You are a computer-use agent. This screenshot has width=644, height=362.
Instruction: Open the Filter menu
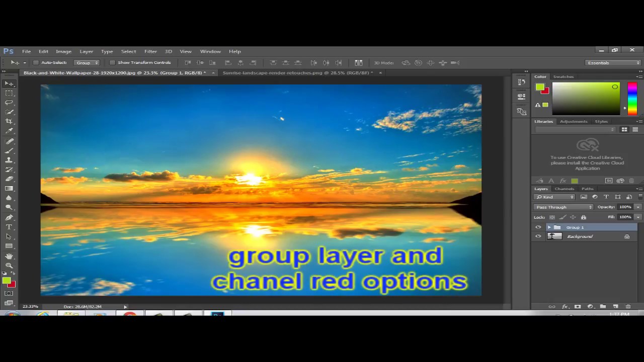[x=150, y=51]
